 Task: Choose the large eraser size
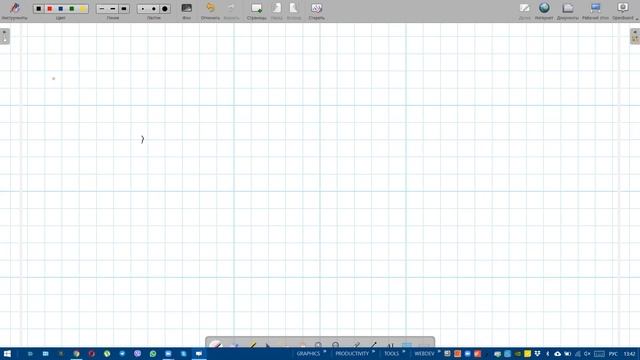pos(165,9)
